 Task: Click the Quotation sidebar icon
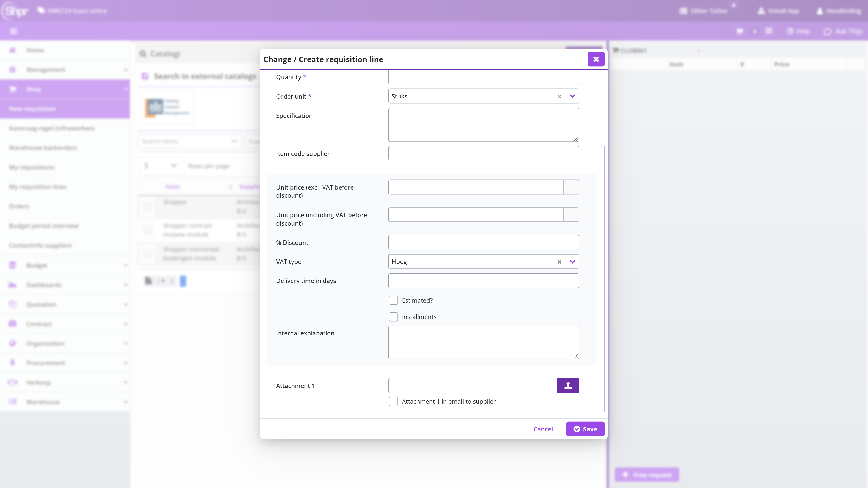(12, 304)
